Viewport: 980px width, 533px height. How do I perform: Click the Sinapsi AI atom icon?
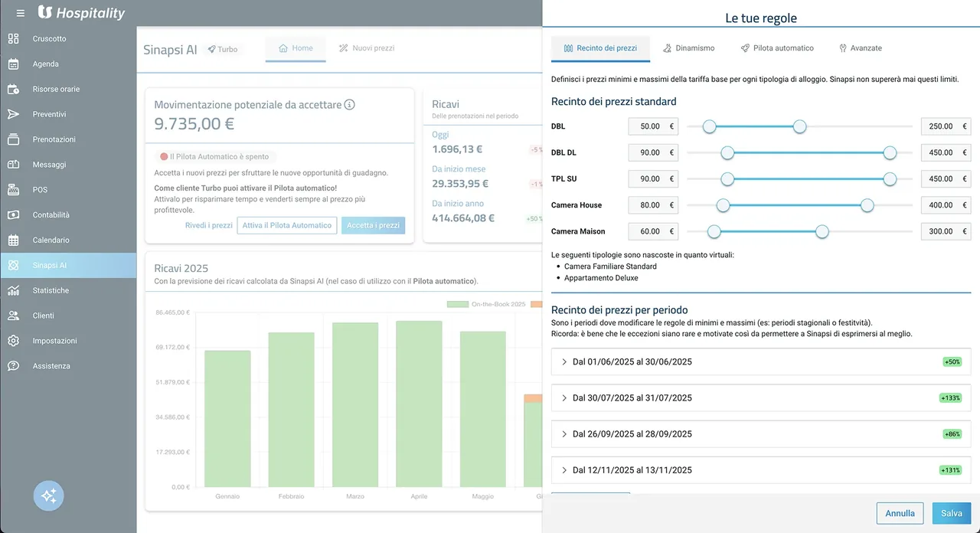tap(13, 266)
